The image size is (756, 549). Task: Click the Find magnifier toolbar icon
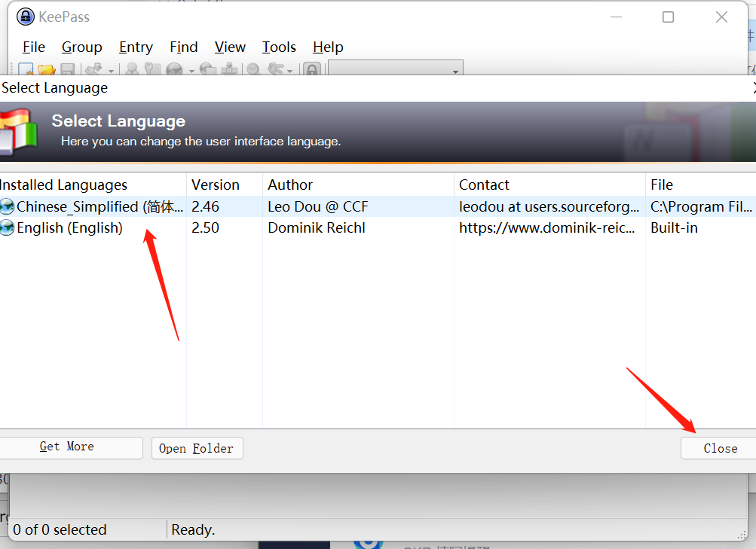[x=253, y=69]
